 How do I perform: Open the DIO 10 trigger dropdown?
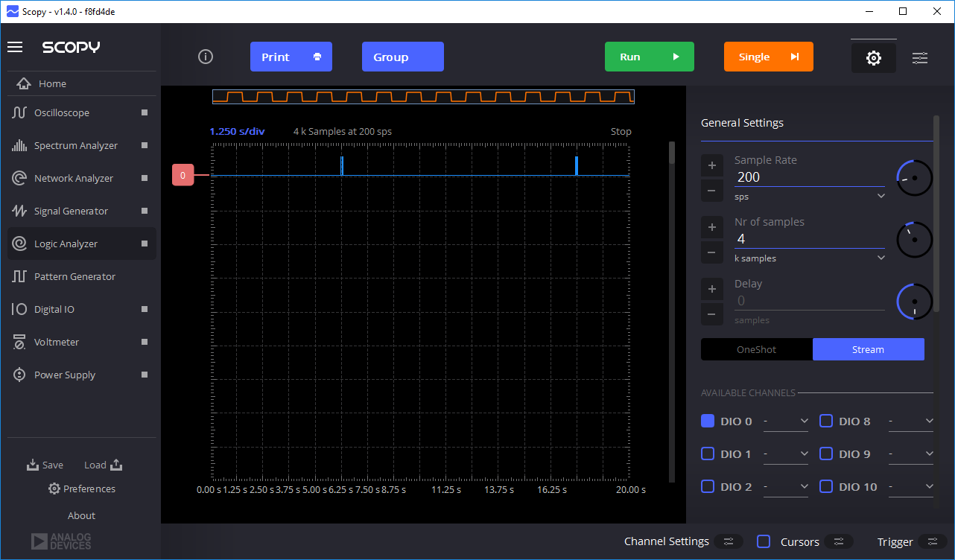tap(911, 487)
